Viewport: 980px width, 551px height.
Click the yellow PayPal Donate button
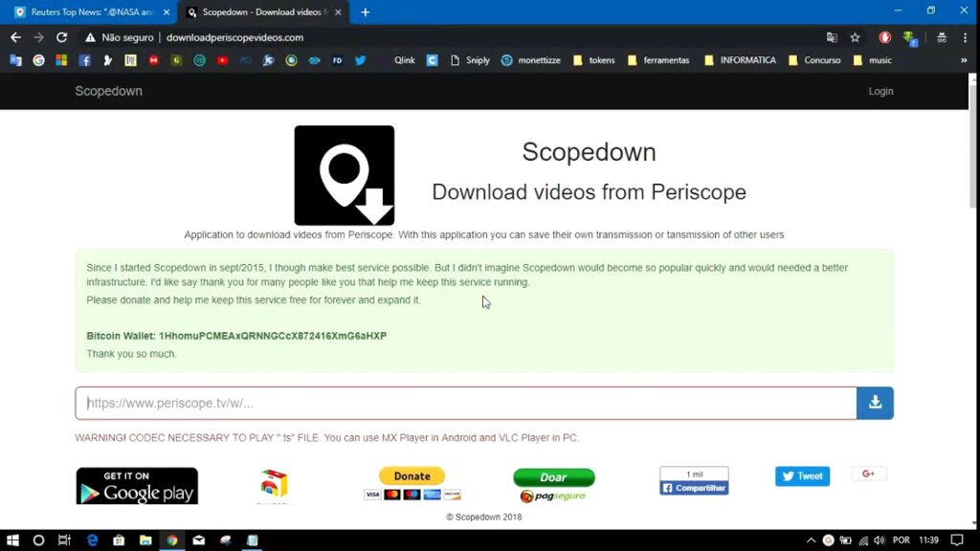412,476
